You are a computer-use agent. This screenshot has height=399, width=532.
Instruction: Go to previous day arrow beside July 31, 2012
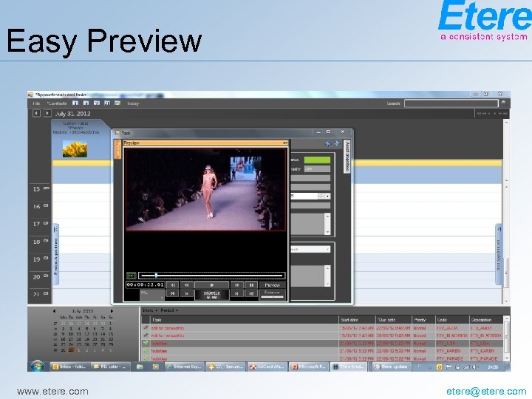[36, 113]
